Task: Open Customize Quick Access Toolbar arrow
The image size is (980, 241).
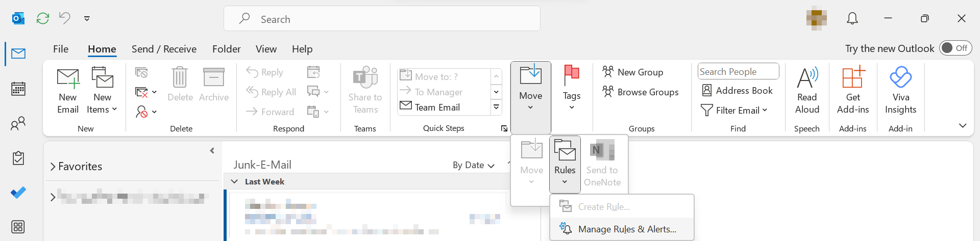Action: click(x=87, y=18)
